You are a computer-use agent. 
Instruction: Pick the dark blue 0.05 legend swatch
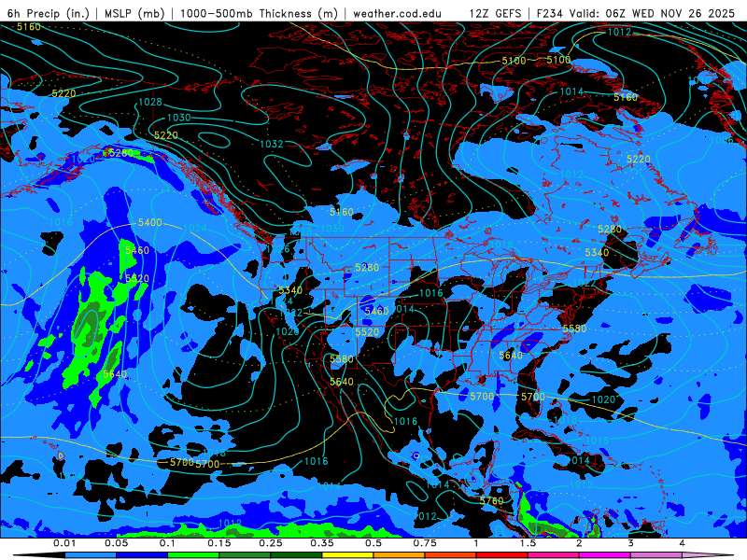coord(142,555)
